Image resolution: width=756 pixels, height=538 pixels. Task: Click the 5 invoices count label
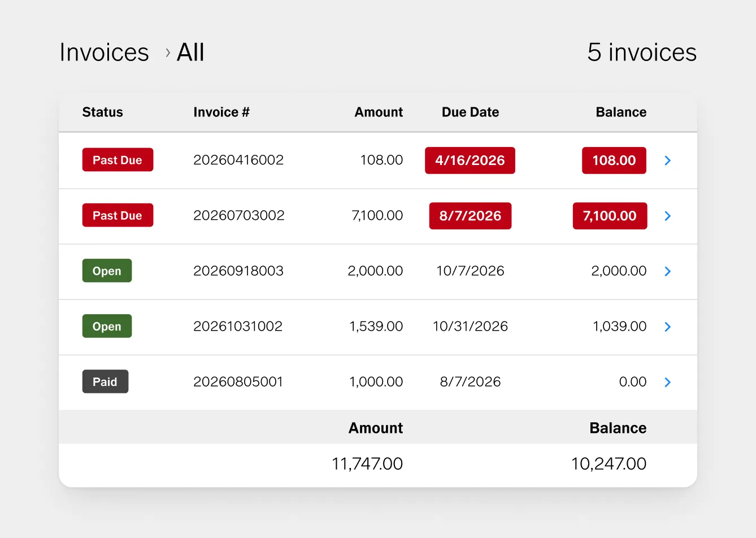[642, 53]
